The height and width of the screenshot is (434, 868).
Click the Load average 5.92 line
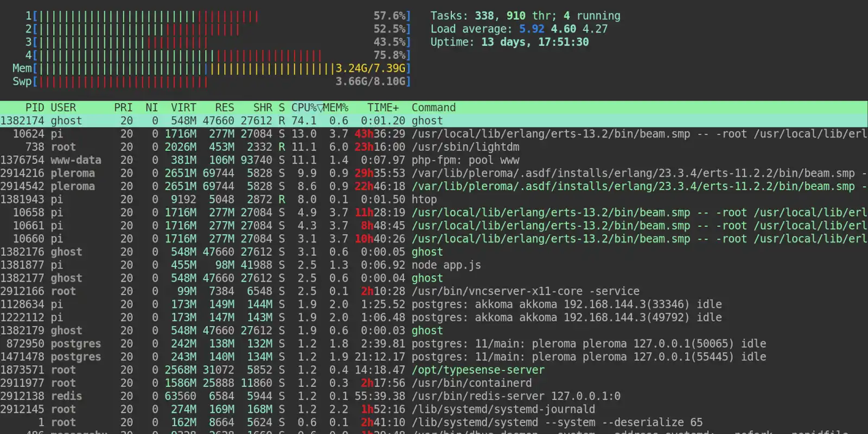click(x=519, y=29)
